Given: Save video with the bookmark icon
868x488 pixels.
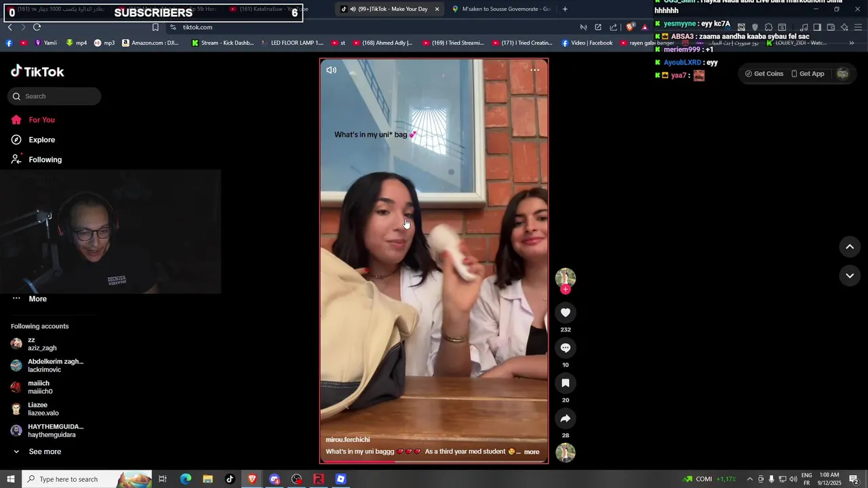Looking at the screenshot, I should [566, 383].
